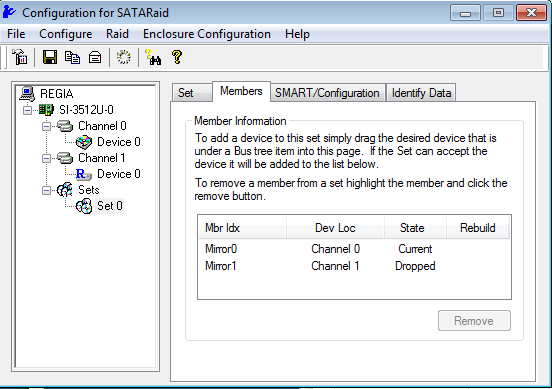Minimize the SATARaid window
This screenshot has height=389, width=552.
(465, 13)
